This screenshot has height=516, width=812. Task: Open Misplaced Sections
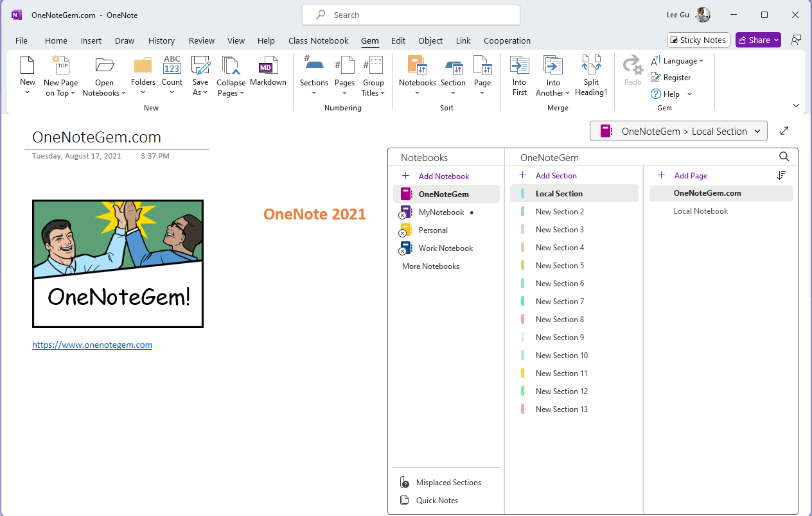[x=448, y=483]
